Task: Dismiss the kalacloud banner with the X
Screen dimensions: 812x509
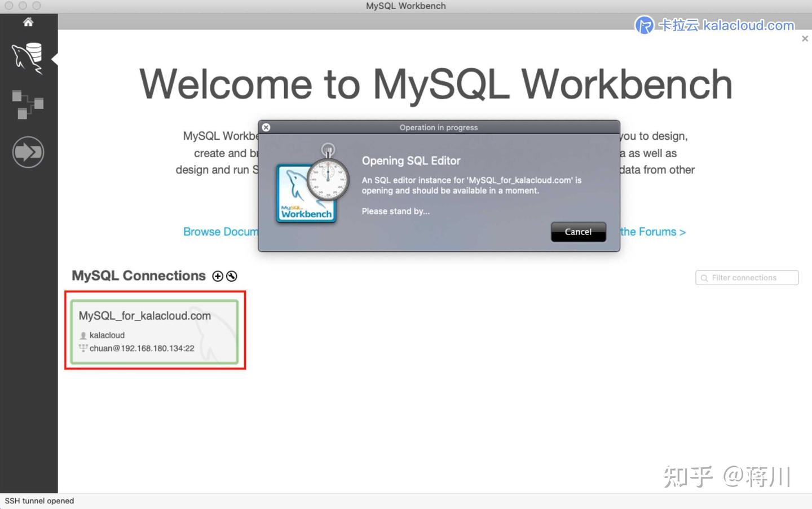Action: 805,38
